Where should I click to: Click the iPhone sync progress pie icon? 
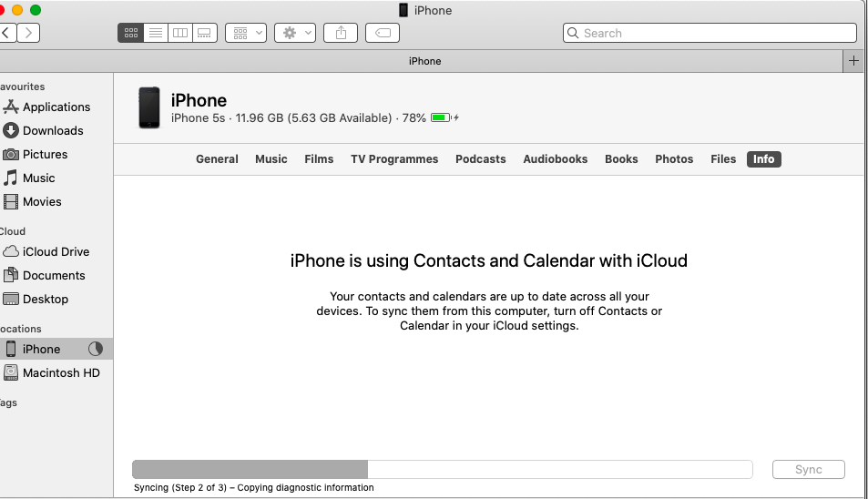coord(96,349)
